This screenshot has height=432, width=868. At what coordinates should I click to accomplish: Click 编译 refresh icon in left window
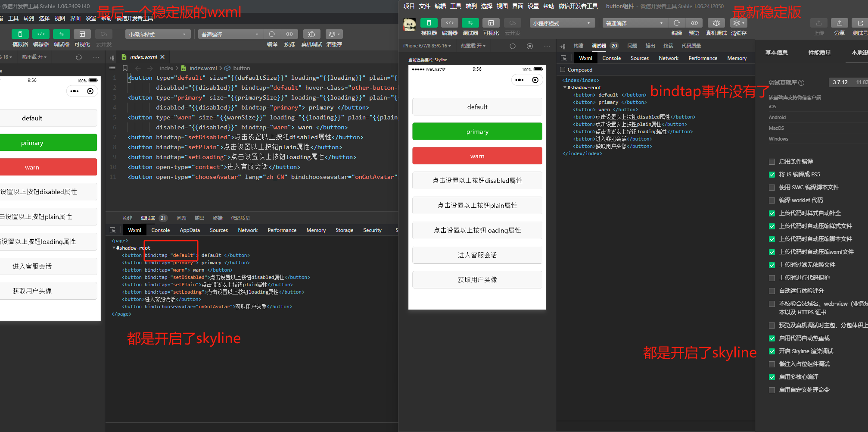[272, 34]
